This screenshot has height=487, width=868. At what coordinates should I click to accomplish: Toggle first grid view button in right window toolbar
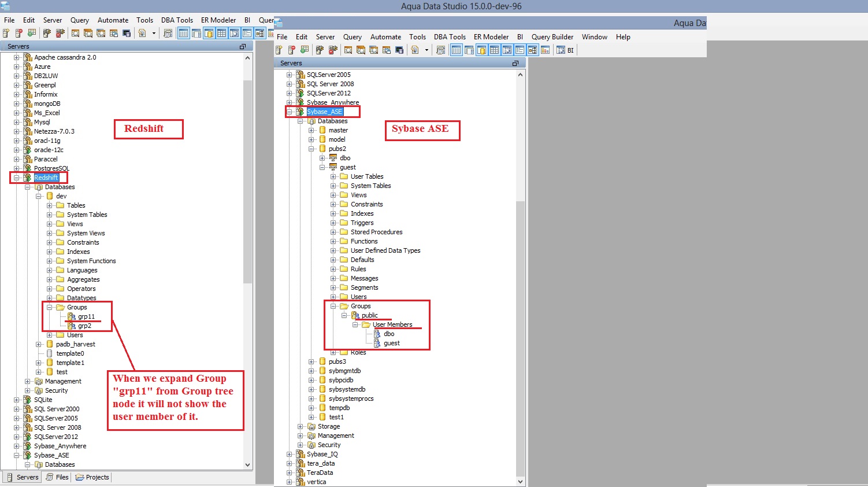tap(456, 50)
